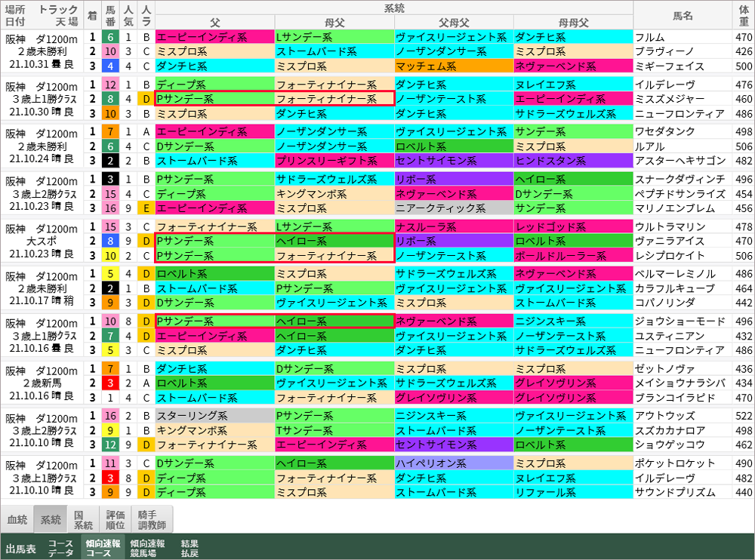
Task: Click the 母父 column header
Action: [334, 22]
